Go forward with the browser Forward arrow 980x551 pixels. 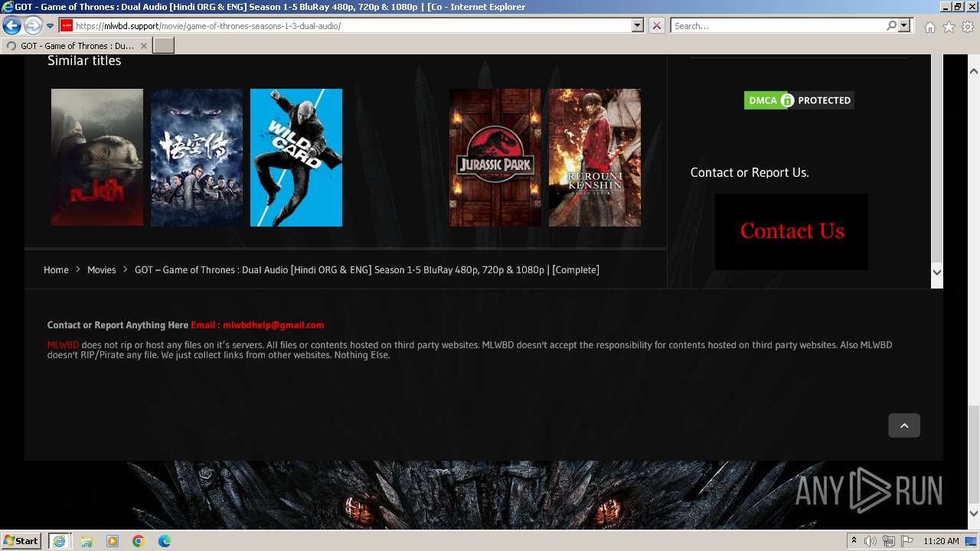[x=32, y=26]
